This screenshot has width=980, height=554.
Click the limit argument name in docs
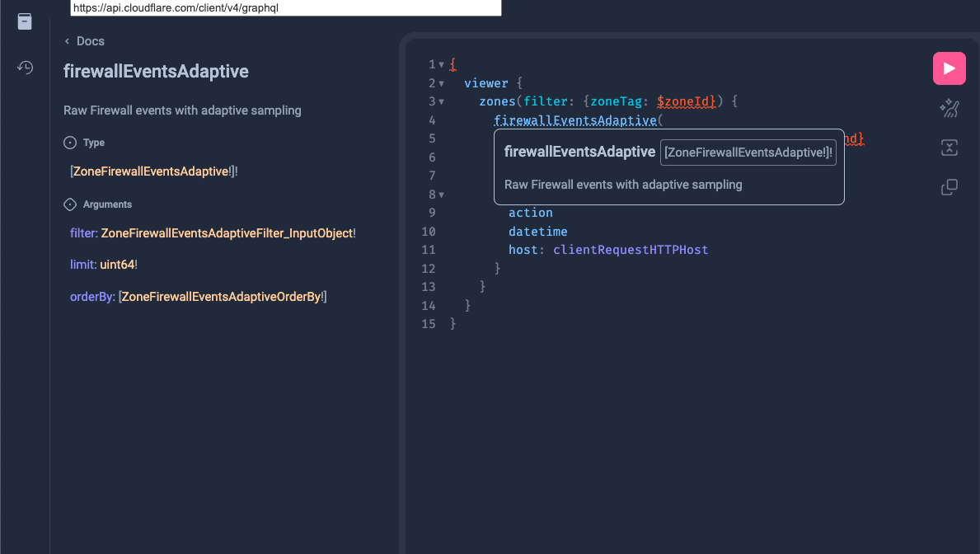pyautogui.click(x=82, y=265)
